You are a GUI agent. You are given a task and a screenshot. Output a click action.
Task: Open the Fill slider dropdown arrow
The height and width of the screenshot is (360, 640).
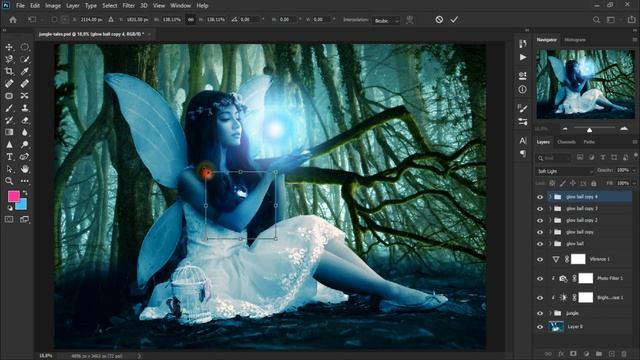[634, 183]
